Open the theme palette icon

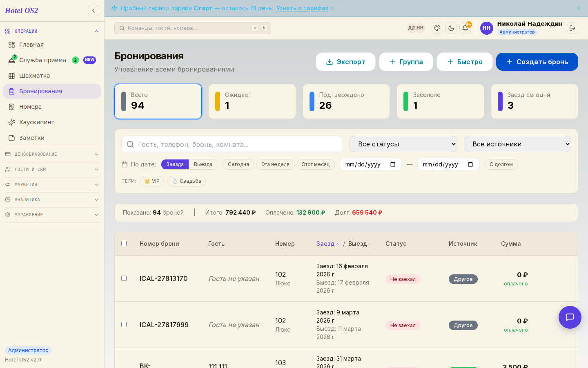tap(437, 28)
